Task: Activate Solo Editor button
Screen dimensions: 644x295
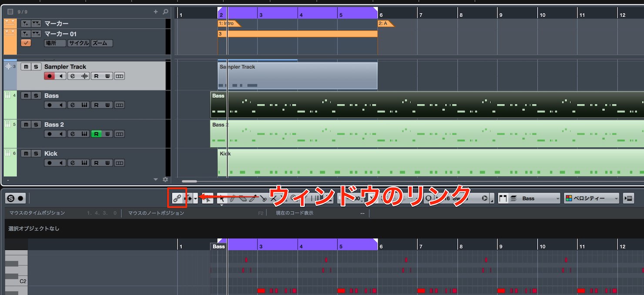Action: tap(10, 199)
